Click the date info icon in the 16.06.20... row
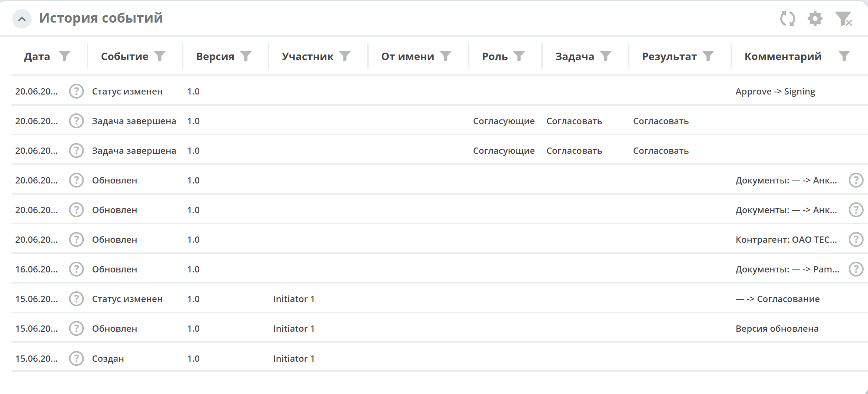868x394 pixels. (76, 269)
